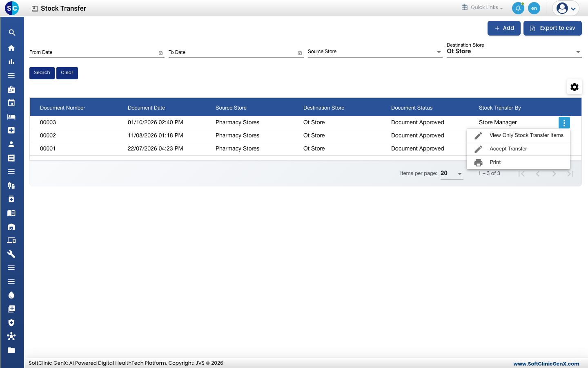This screenshot has width=588, height=368.
Task: Click the 22/07/2026 04:23 PM date cell
Action: [x=155, y=149]
